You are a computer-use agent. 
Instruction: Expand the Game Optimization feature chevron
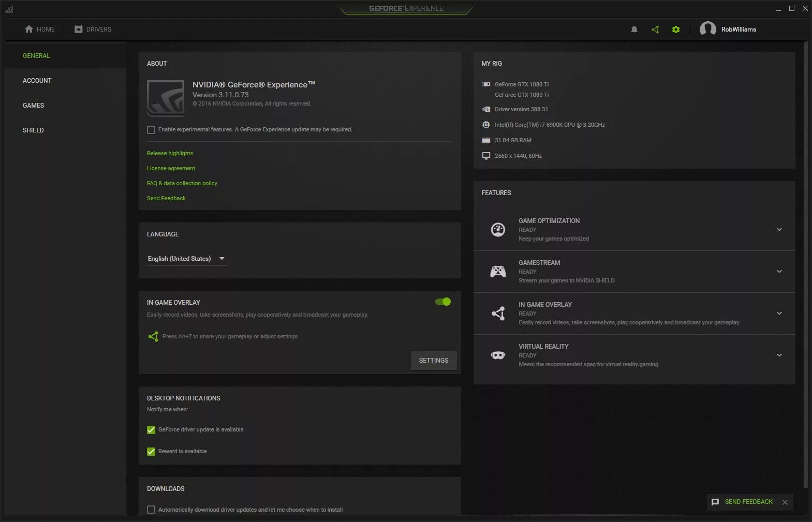[779, 229]
